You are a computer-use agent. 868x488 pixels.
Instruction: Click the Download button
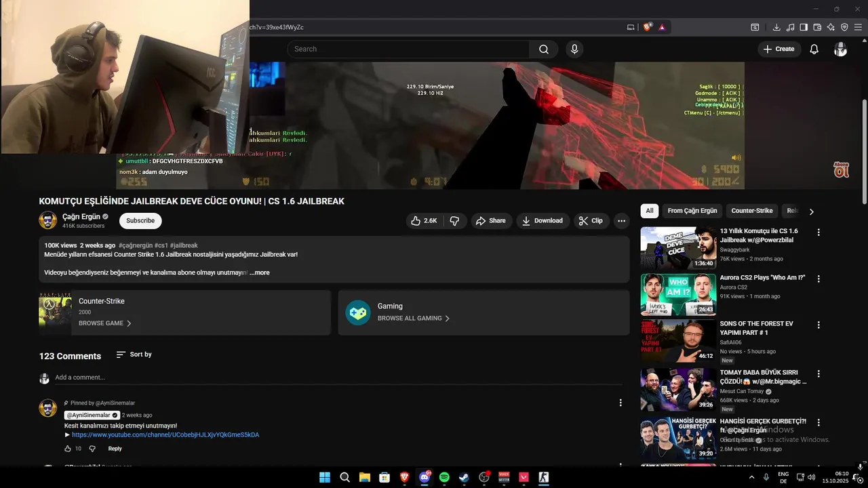pyautogui.click(x=542, y=220)
